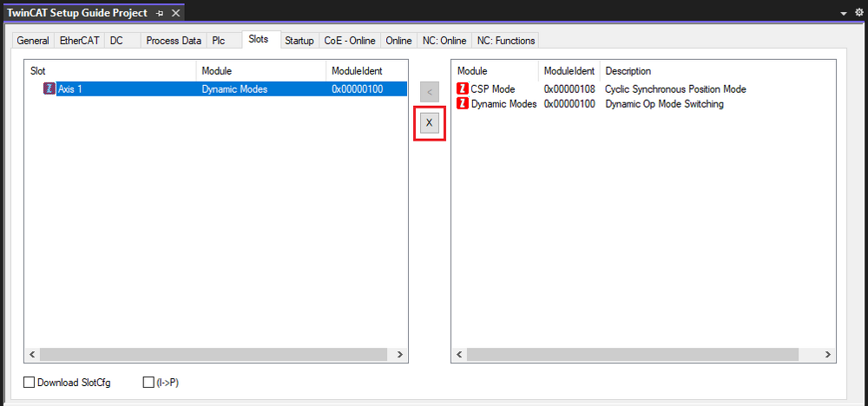Click the Dynamic Modes cell in Axis 1 row
868x406 pixels.
[x=234, y=89]
